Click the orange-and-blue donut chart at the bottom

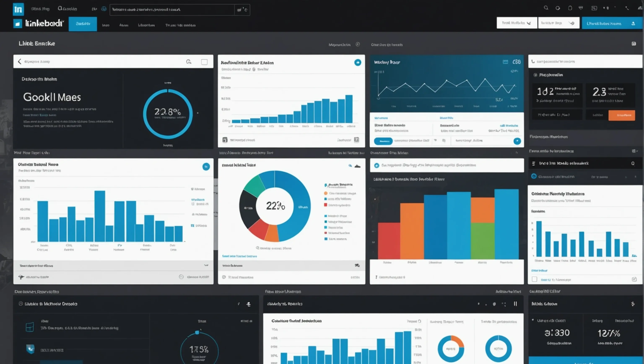click(451, 348)
